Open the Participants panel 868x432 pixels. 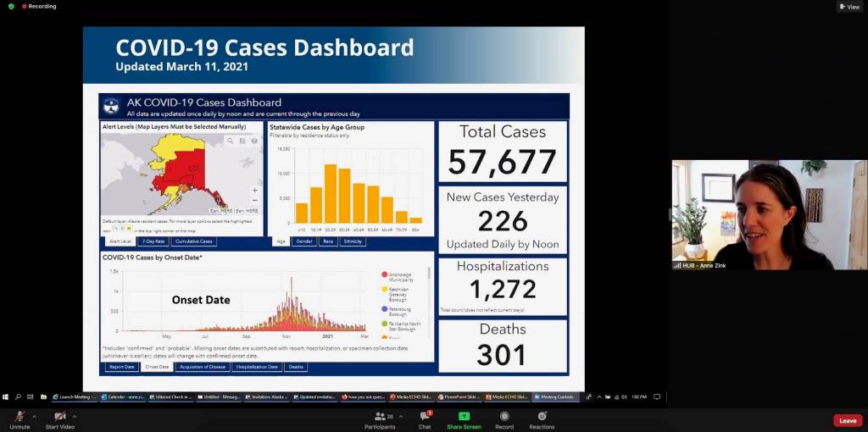380,418
